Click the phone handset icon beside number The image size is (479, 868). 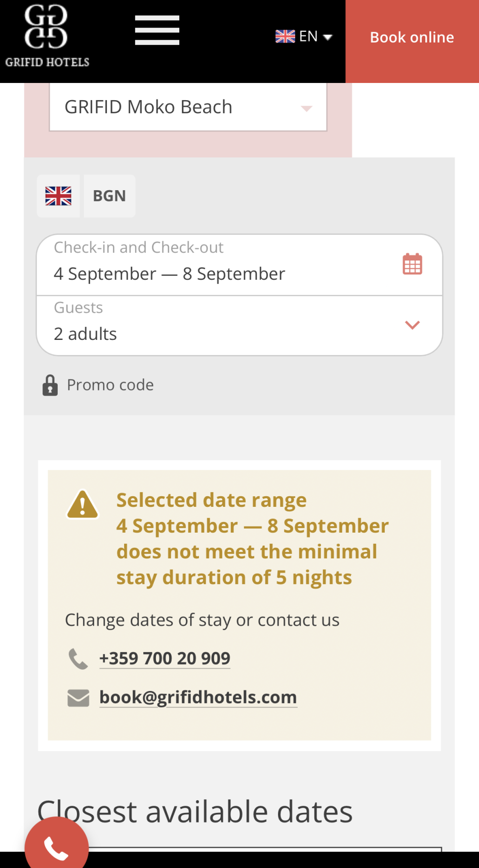[x=78, y=659]
